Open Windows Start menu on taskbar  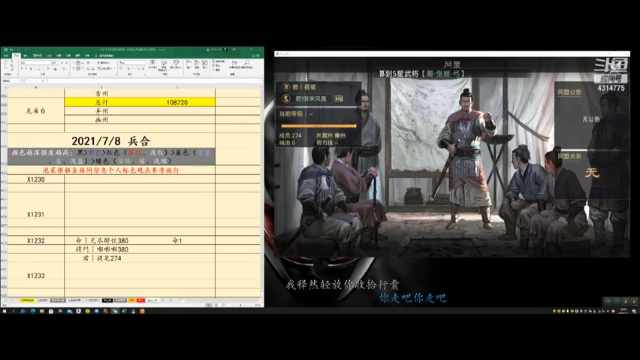click(x=4, y=311)
